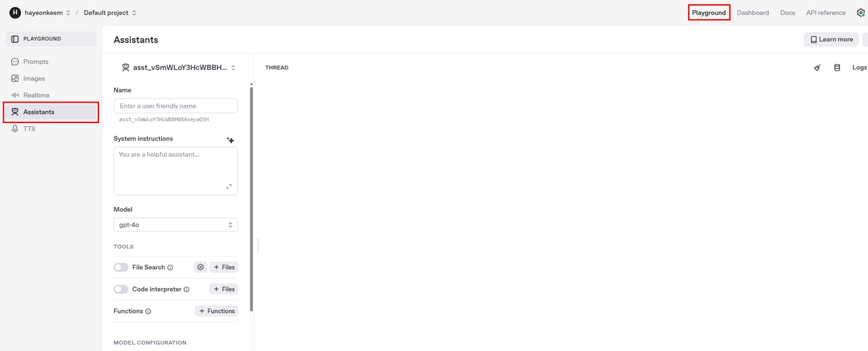Image resolution: width=868 pixels, height=351 pixels.
Task: Click the System instructions label
Action: pos(143,138)
